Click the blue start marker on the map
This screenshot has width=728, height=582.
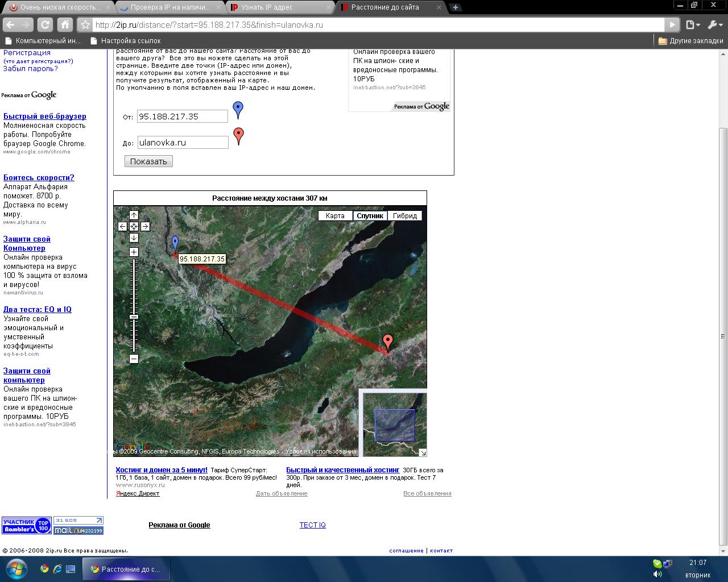point(175,244)
